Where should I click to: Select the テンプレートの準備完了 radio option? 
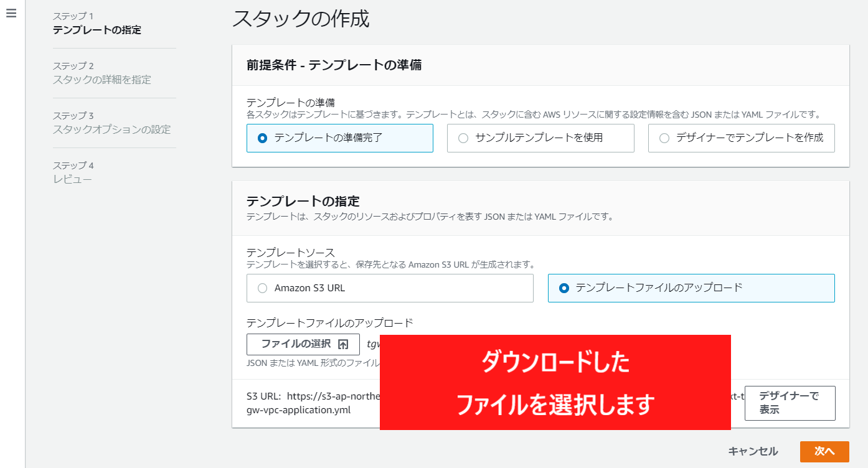pos(263,138)
